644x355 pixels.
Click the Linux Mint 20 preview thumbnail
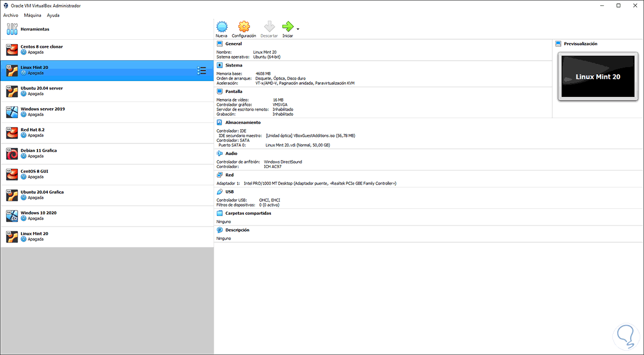pyautogui.click(x=598, y=76)
